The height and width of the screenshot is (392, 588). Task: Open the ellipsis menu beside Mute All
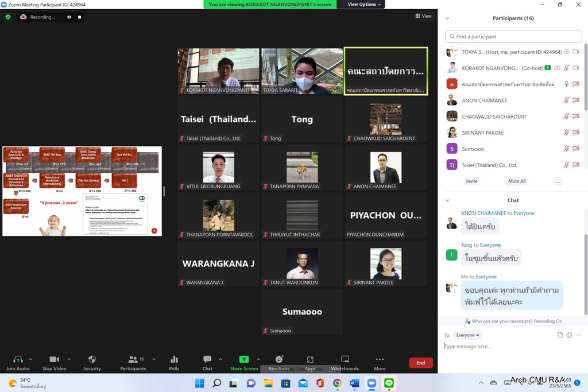(558, 181)
